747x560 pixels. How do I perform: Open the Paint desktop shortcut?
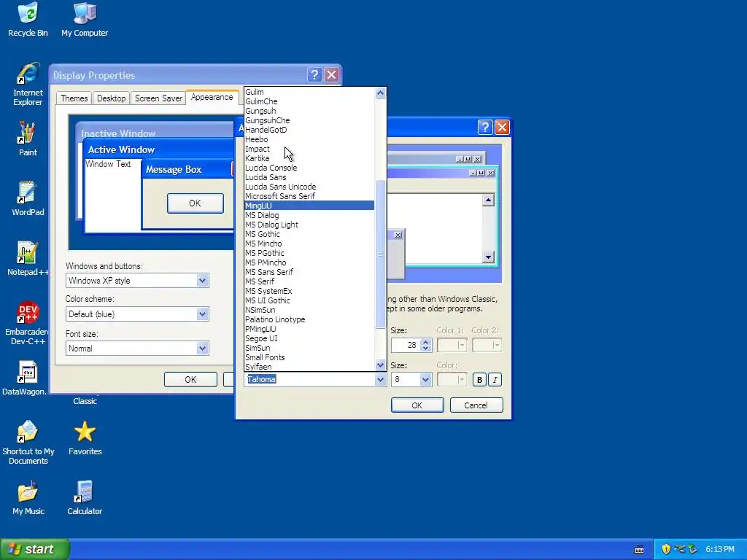coord(28,139)
